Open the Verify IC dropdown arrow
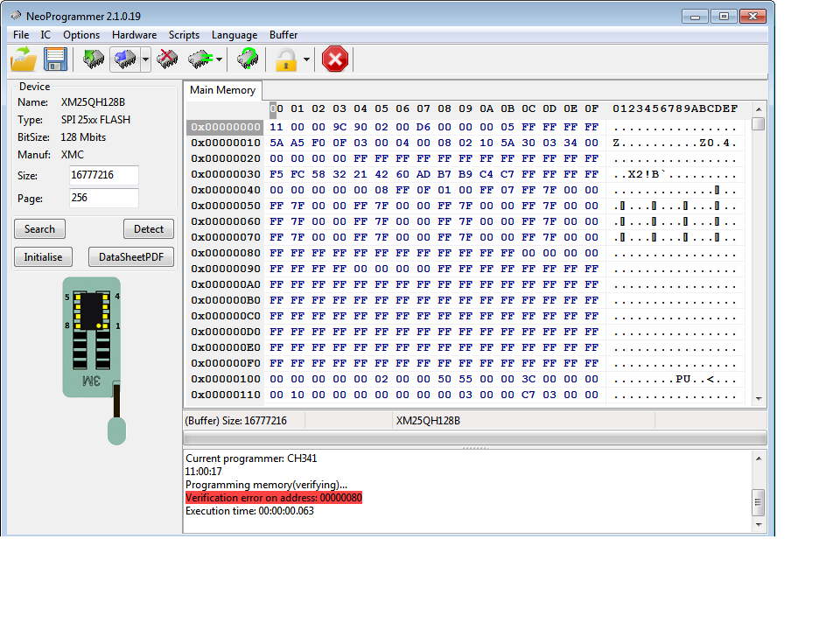Image resolution: width=840 pixels, height=630 pixels. 219,60
